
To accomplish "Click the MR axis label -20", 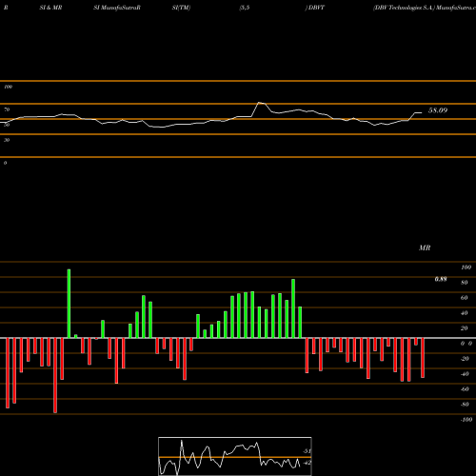I will point(465,359).
